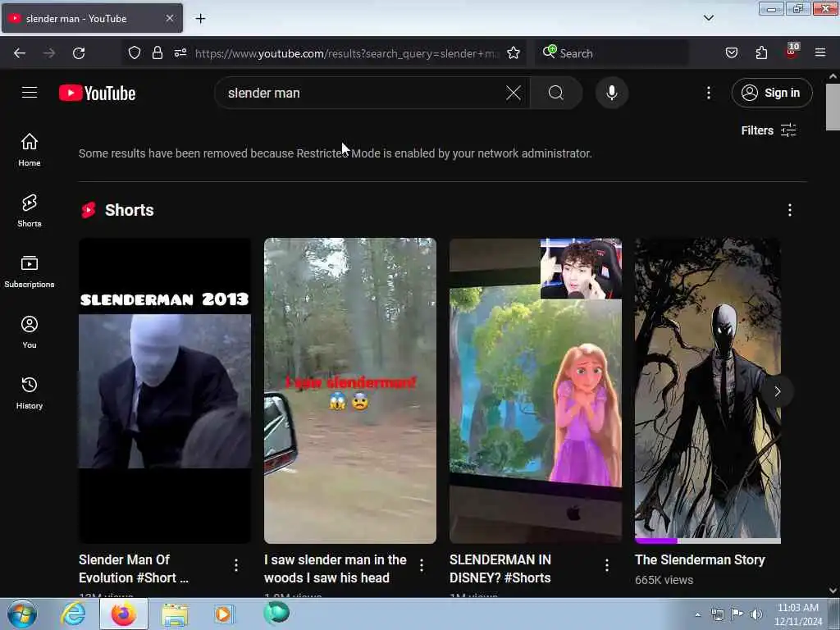The width and height of the screenshot is (840, 630).
Task: Open options for I saw slender man short
Action: [422, 565]
